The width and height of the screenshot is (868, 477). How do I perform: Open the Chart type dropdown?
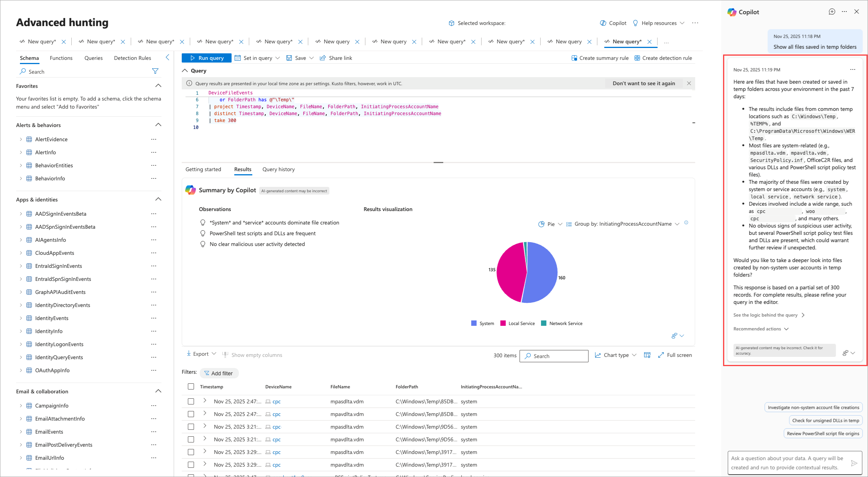tap(616, 355)
